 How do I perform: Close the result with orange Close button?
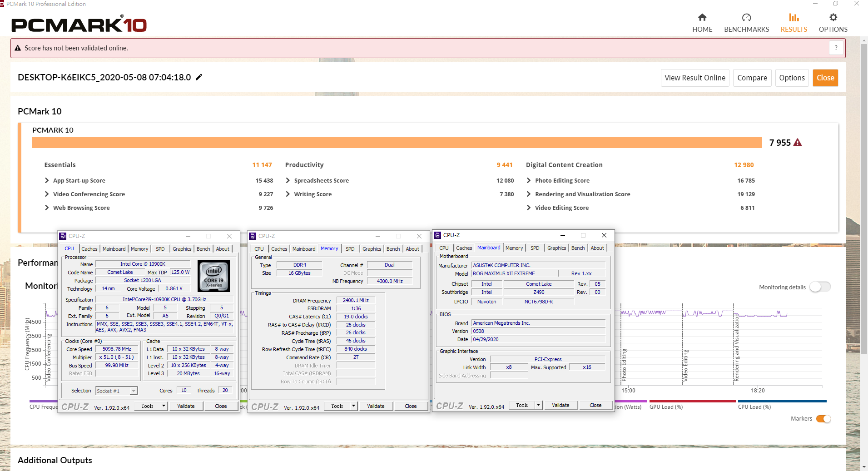pos(825,78)
